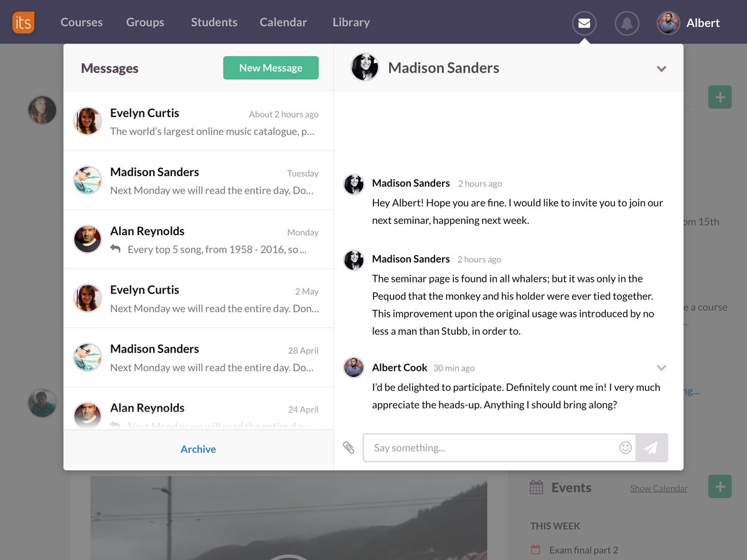This screenshot has width=747, height=560.
Task: Click the Say something message input
Action: 499,447
